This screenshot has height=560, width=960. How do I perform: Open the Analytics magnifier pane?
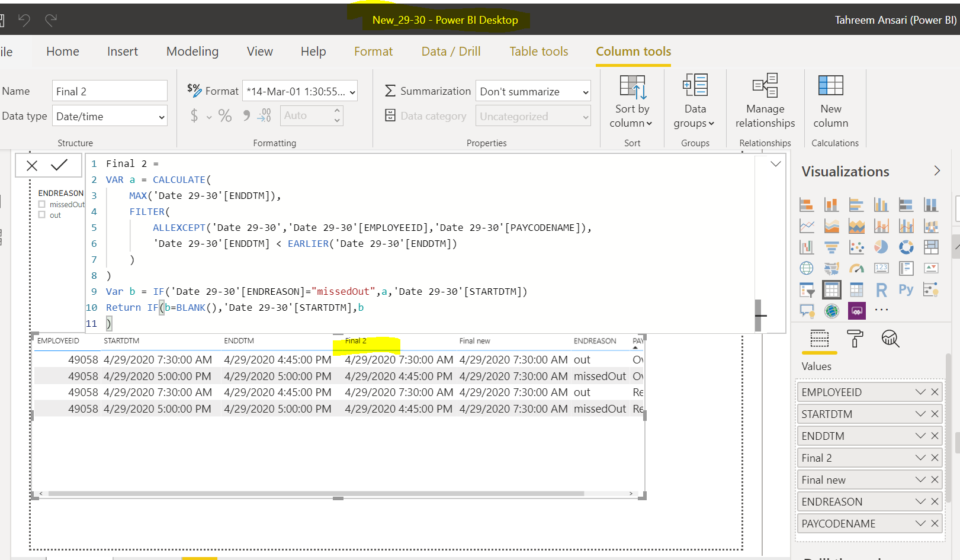point(890,339)
